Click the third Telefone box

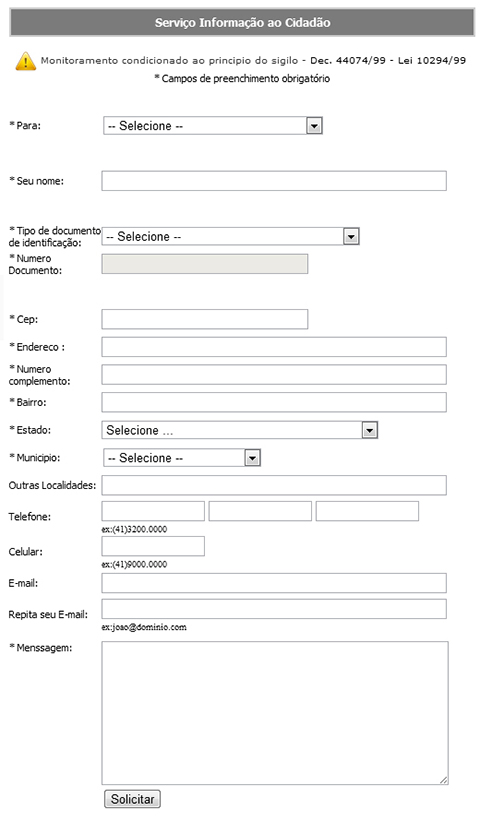(367, 511)
